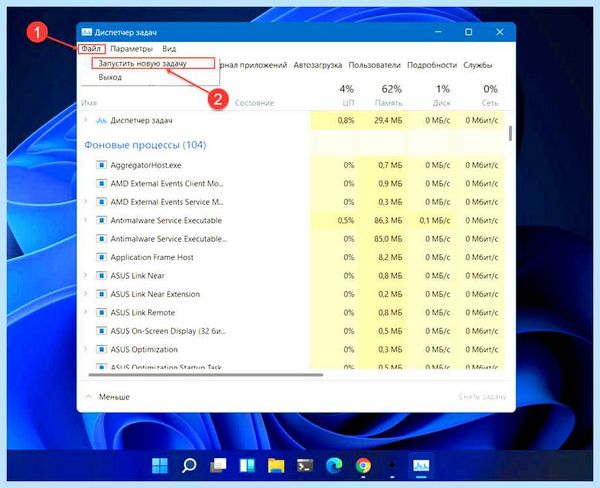Choose Запустить новую задачу
Image resolution: width=600 pixels, height=488 pixels.
tap(153, 64)
